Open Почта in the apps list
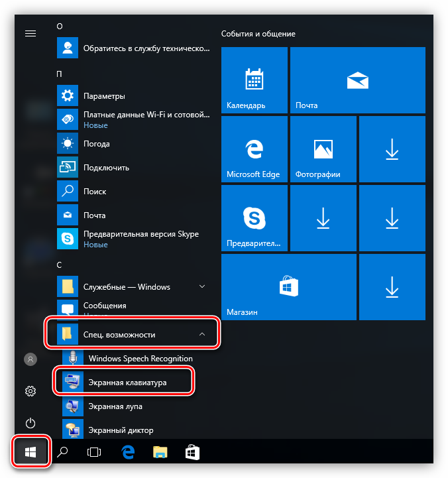 click(133, 215)
